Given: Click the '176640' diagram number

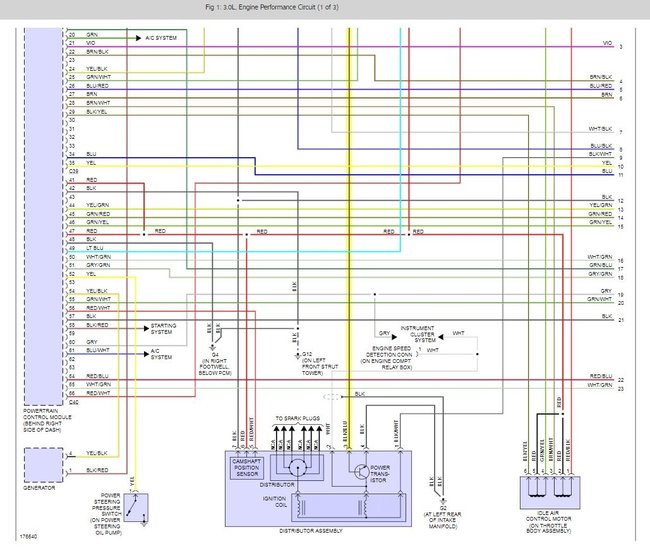Looking at the screenshot, I should [28, 536].
